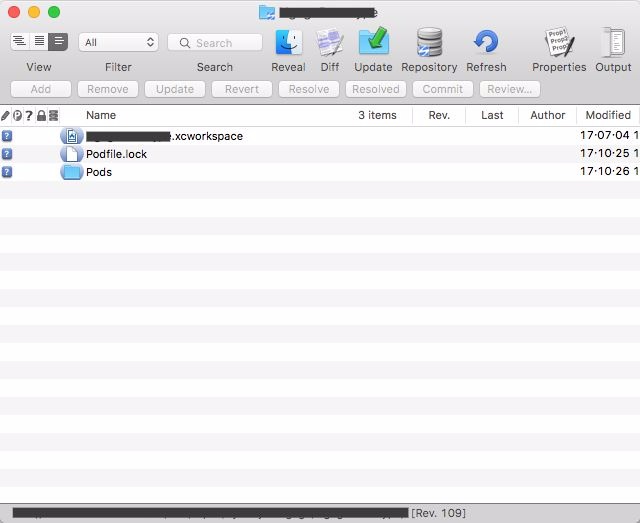This screenshot has height=523, width=640.
Task: Switch to the first (leftmost) view mode
Action: (19, 42)
